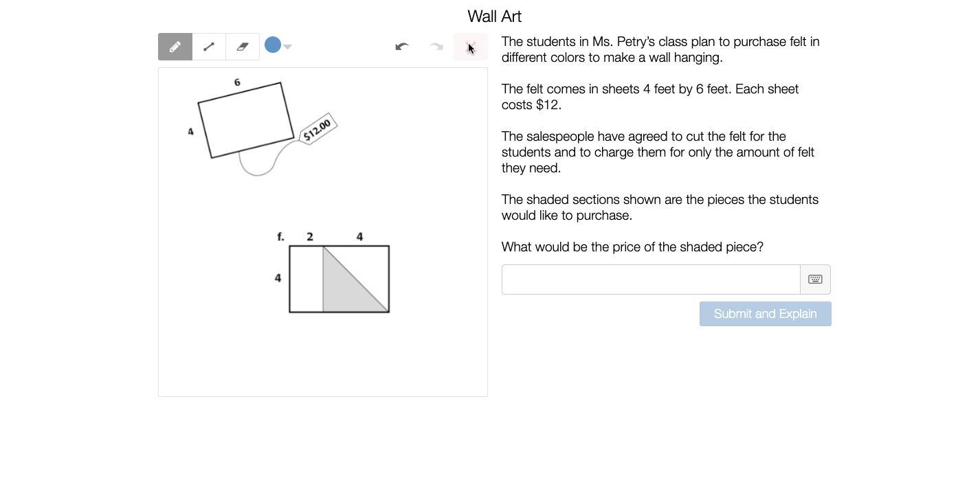Click the unshaded left rectangle of figure f

[307, 279]
